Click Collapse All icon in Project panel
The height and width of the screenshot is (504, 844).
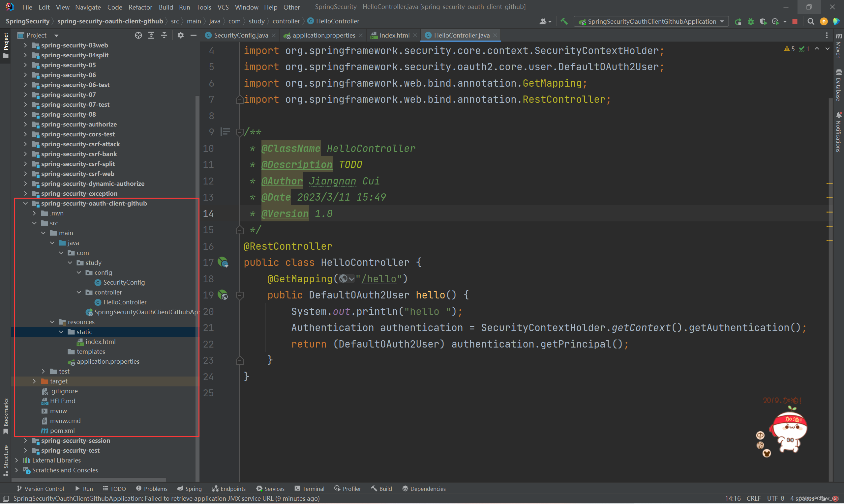[x=164, y=35]
